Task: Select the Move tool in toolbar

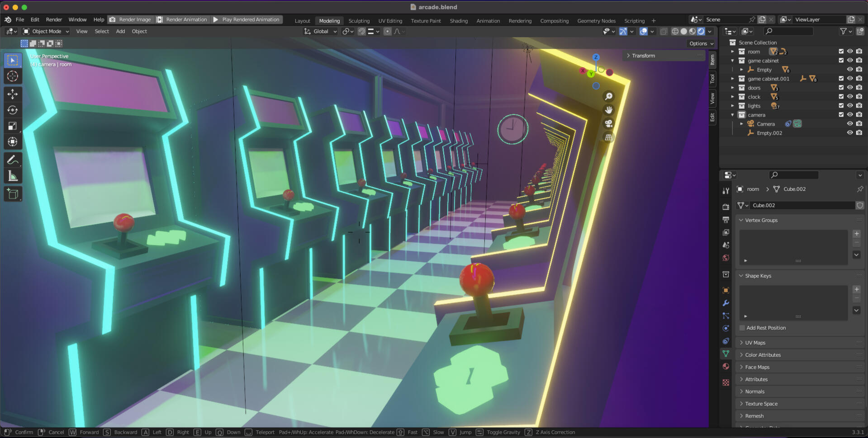Action: click(x=13, y=94)
